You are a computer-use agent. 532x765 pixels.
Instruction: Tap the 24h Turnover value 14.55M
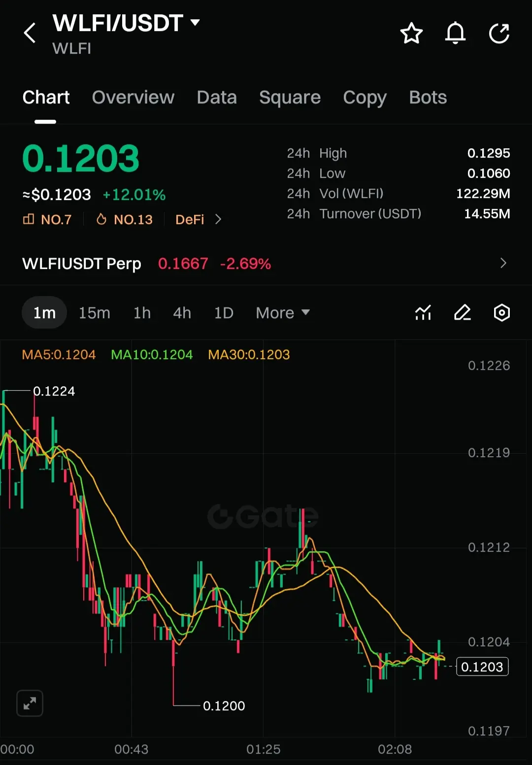(487, 214)
